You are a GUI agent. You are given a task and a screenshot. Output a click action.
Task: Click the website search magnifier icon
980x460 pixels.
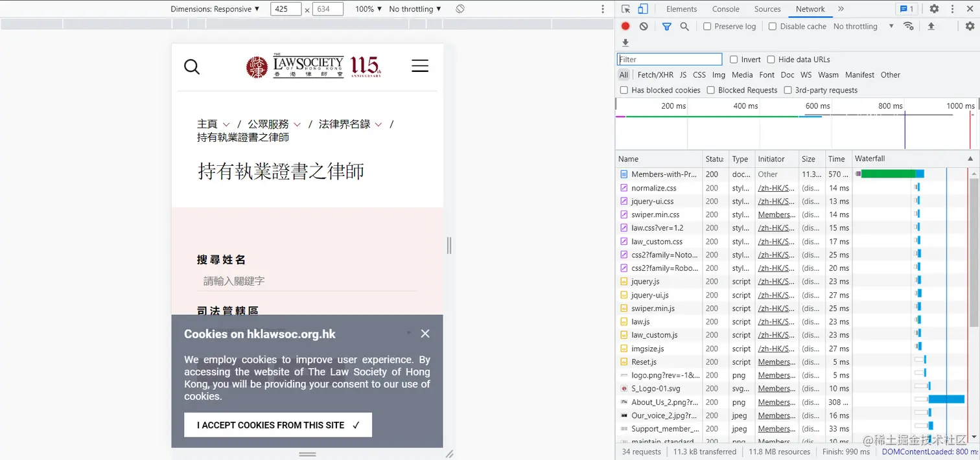coord(192,67)
